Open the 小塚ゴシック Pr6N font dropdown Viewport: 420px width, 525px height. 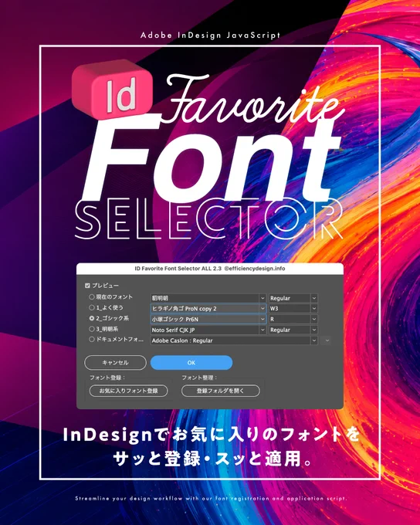208,319
